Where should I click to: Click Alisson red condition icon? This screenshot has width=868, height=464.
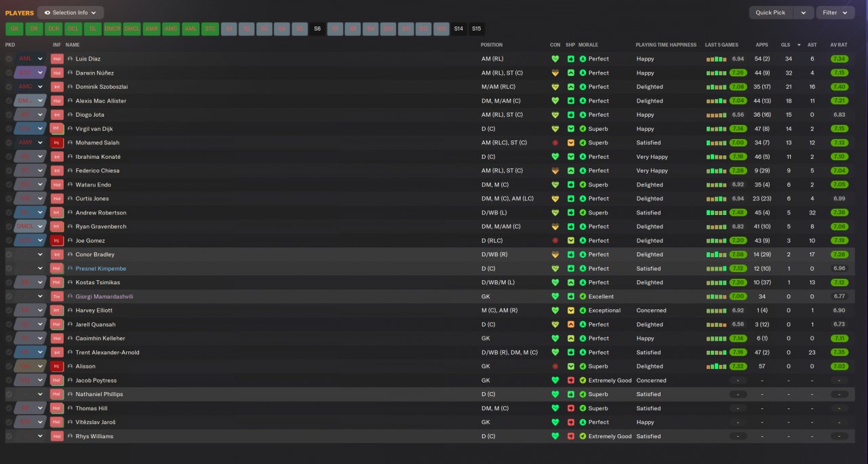coord(555,366)
